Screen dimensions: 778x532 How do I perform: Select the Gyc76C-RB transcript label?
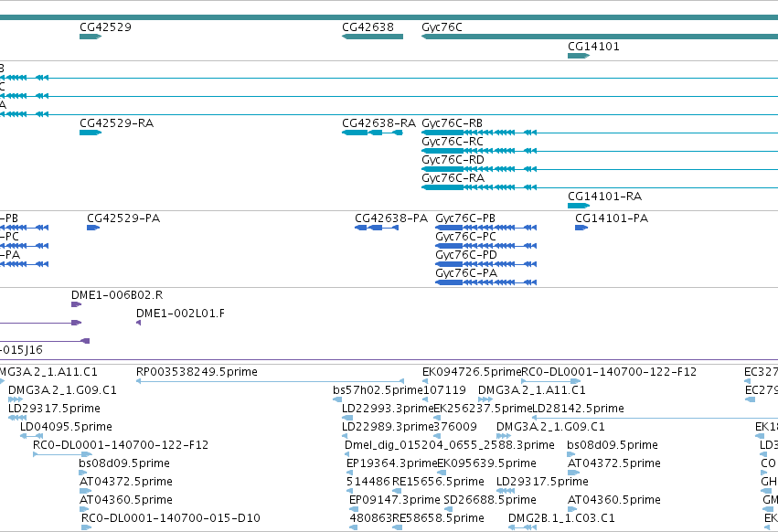(452, 123)
